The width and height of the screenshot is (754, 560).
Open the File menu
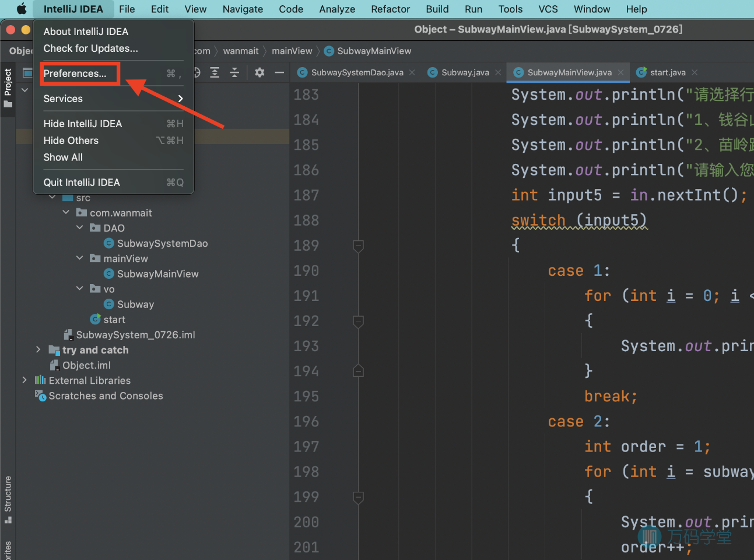(x=127, y=9)
